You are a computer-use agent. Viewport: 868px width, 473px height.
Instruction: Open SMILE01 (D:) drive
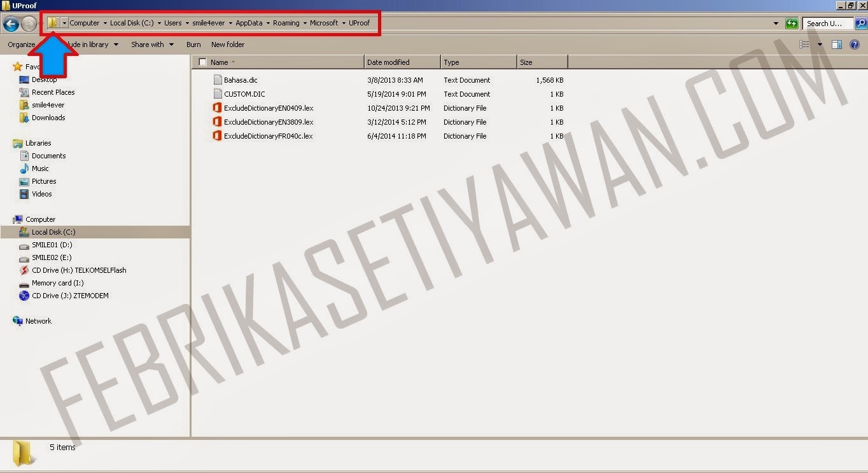pyautogui.click(x=52, y=245)
